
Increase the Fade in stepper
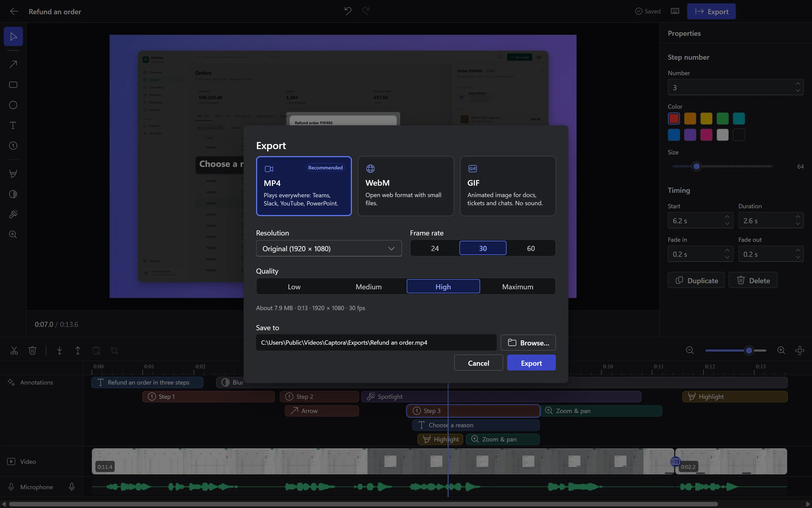click(727, 250)
